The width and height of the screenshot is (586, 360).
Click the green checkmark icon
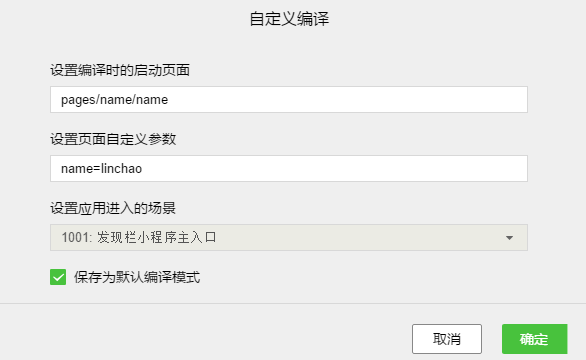point(58,277)
